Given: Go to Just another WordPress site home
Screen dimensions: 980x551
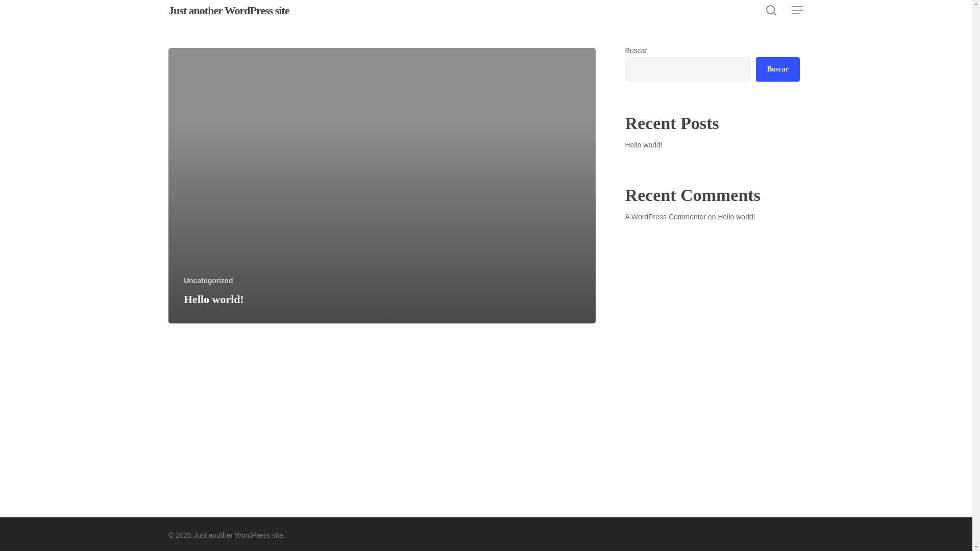Looking at the screenshot, I should click(229, 11).
